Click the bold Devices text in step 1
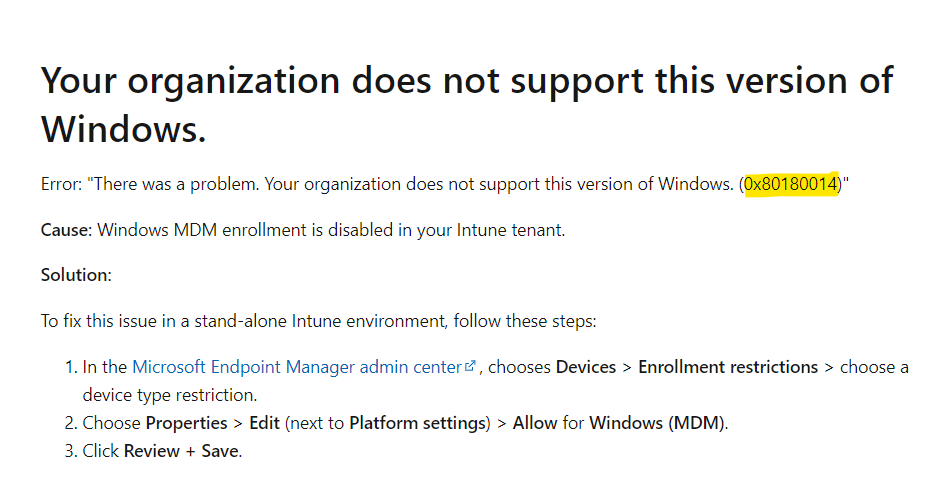Image resolution: width=943 pixels, height=487 pixels. point(586,367)
